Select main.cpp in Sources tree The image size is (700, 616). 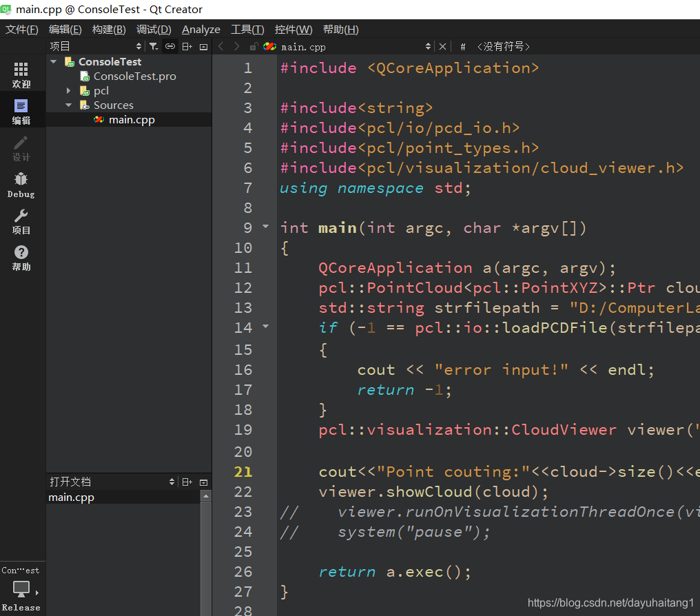coord(131,120)
